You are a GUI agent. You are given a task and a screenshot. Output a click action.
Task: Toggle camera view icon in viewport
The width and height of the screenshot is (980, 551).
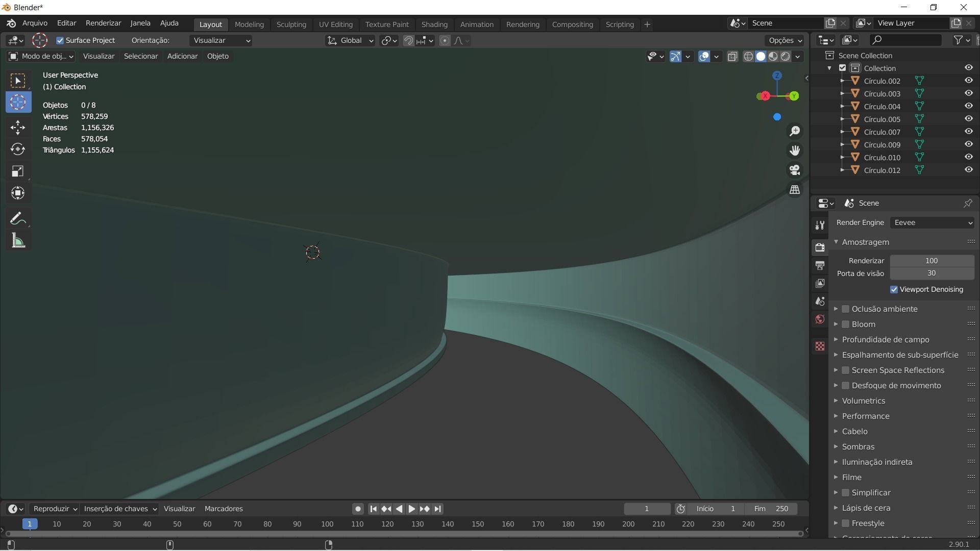click(795, 170)
